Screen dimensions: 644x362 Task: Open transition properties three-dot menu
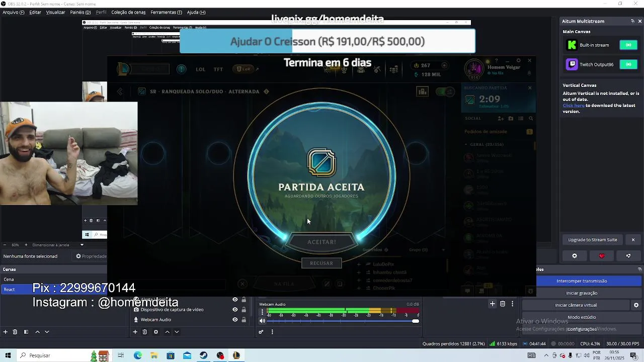[513, 304]
